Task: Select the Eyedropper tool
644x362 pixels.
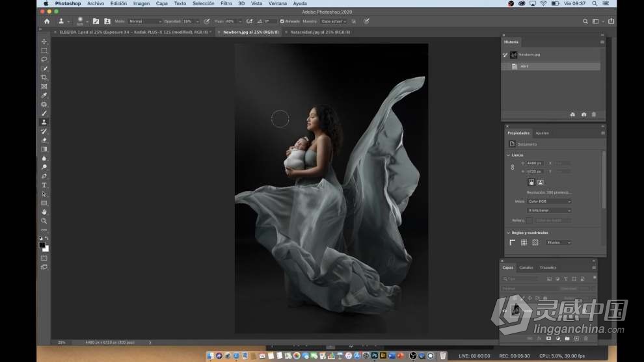Action: [x=44, y=96]
